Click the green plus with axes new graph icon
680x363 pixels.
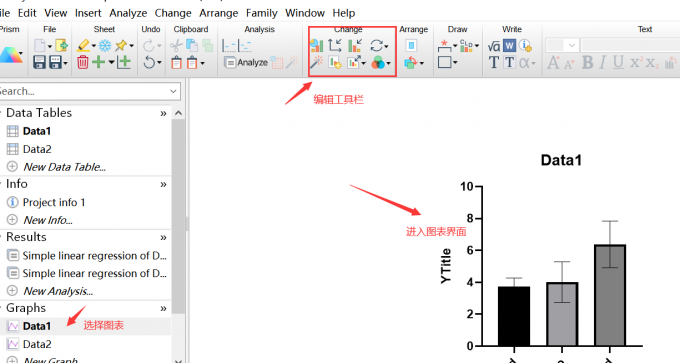[124, 62]
